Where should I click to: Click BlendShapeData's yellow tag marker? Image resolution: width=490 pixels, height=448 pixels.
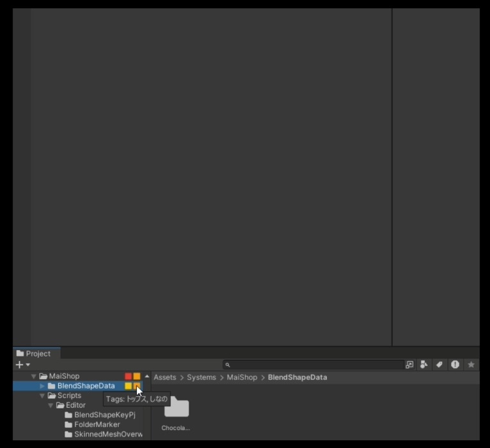(x=128, y=386)
